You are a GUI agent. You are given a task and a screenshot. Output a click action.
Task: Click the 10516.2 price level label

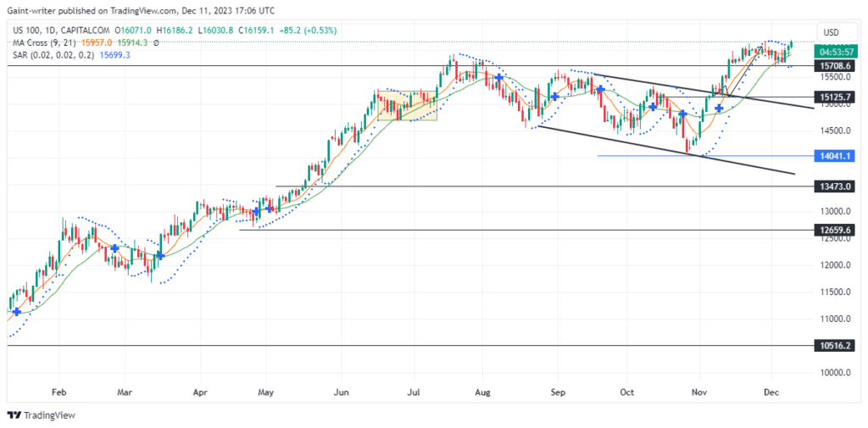click(834, 346)
